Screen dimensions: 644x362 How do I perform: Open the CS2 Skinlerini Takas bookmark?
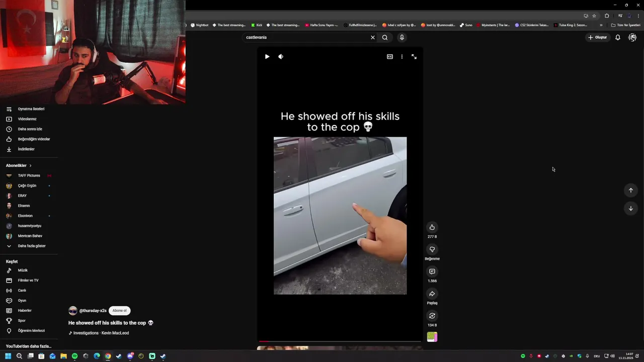point(531,25)
